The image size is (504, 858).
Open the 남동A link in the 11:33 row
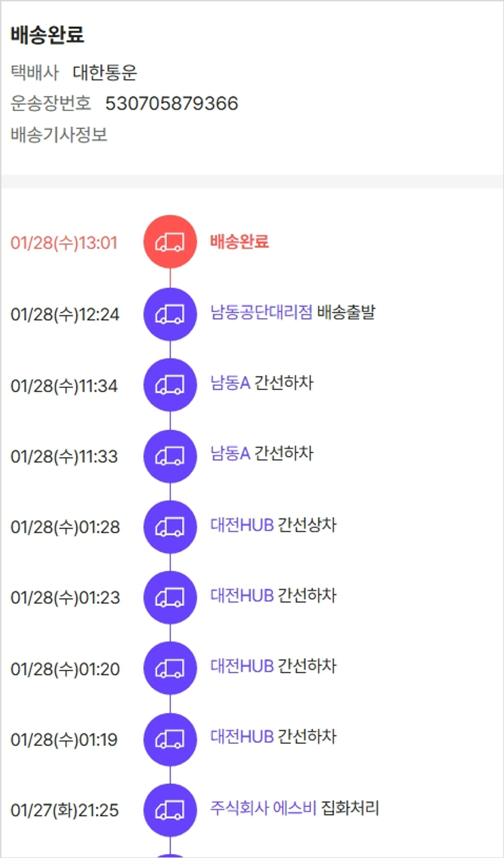[x=230, y=454]
